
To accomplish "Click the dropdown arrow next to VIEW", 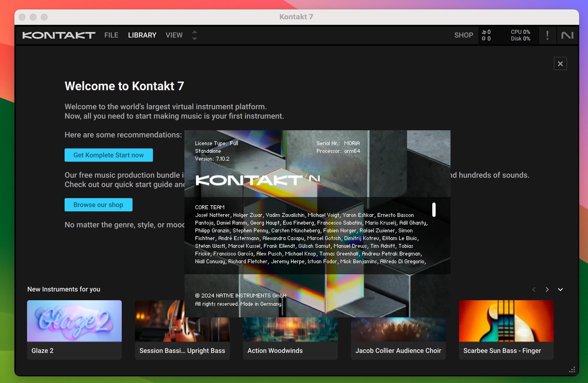I will [195, 36].
